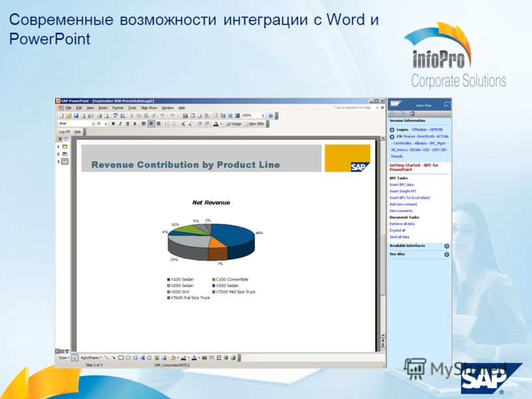Click 'Retrieve all data' link
Viewport: 532px width, 399px height.
point(402,224)
